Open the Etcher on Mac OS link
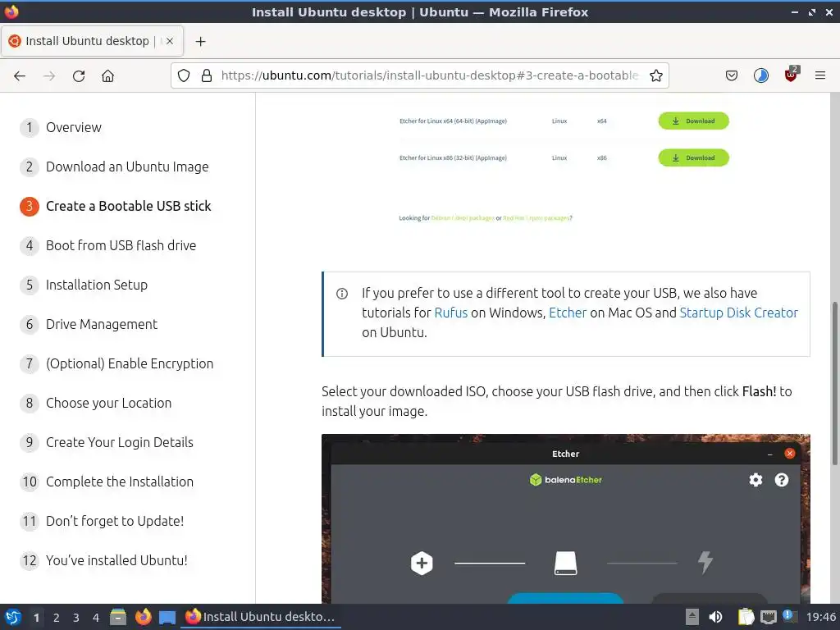840x630 pixels. (568, 313)
